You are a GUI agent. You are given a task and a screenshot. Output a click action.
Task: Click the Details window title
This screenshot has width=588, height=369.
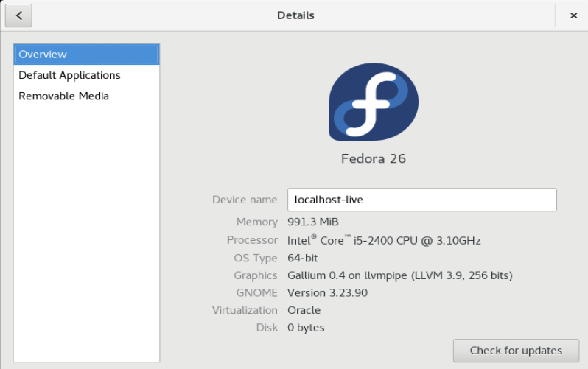(295, 15)
